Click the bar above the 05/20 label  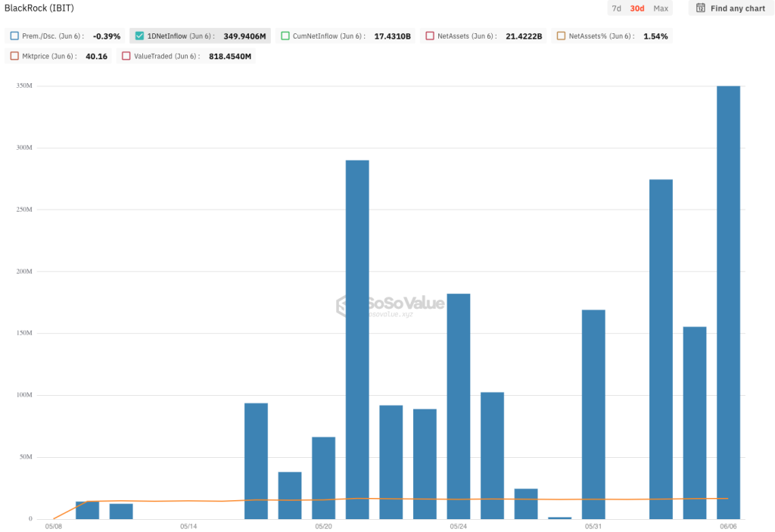323,478
